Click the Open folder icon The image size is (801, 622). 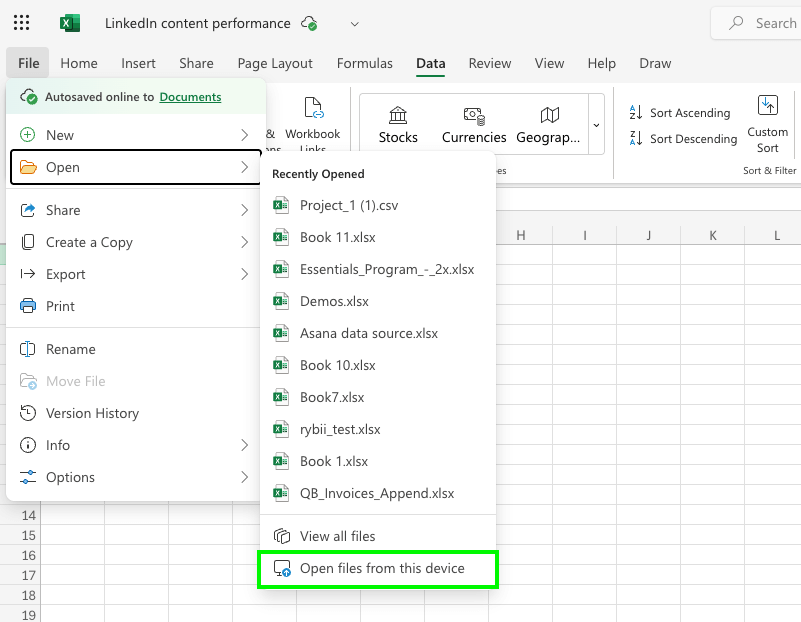(x=28, y=167)
